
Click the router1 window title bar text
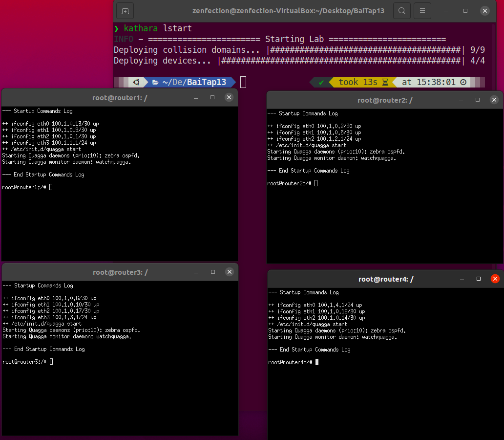pyautogui.click(x=120, y=98)
